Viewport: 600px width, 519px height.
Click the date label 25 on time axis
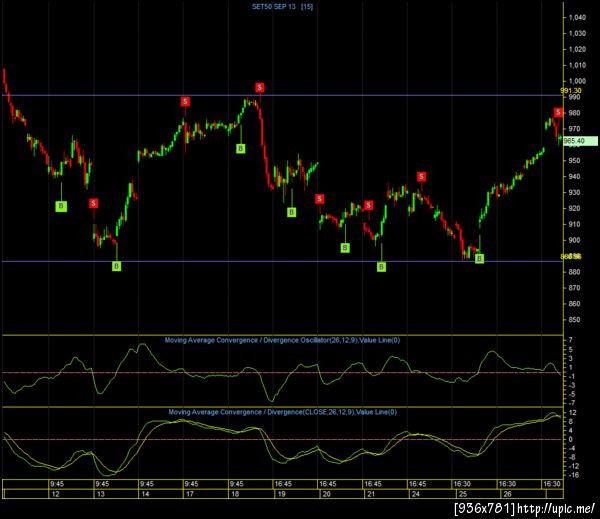(463, 494)
